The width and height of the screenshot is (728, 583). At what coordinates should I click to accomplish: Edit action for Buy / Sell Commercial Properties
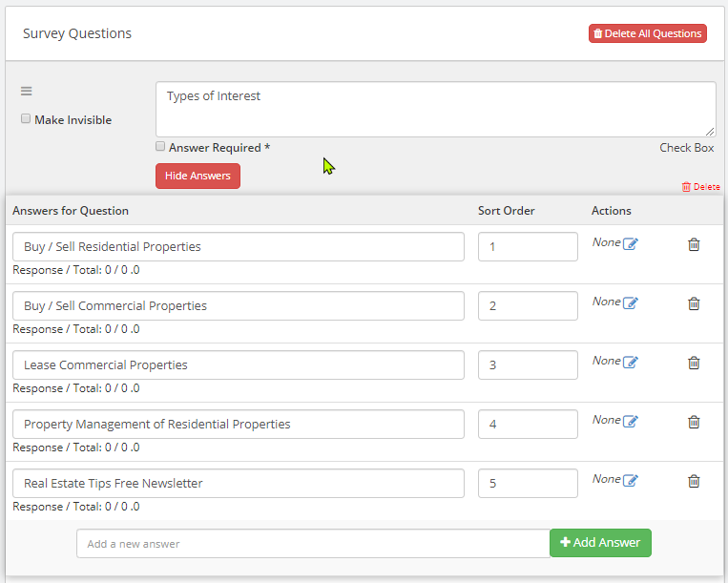pyautogui.click(x=630, y=302)
